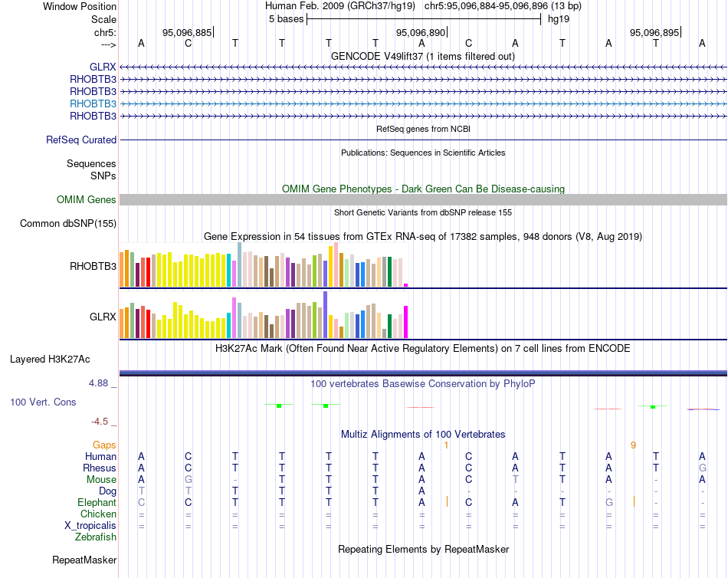728x578 pixels.
Task: Select the Zebrafish alignment row label
Action: (96, 537)
